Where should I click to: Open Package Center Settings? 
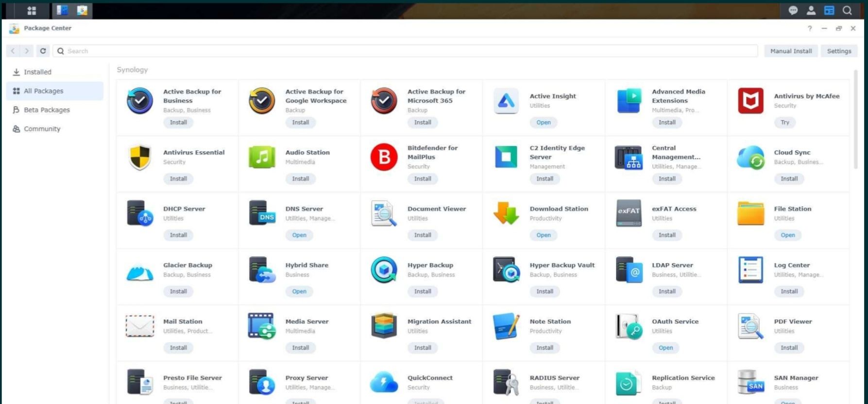tap(839, 51)
